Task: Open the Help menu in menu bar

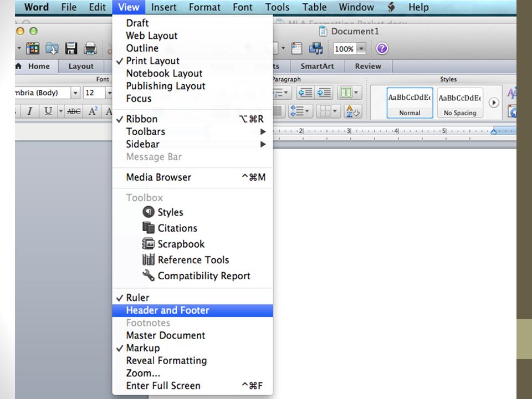Action: click(418, 7)
